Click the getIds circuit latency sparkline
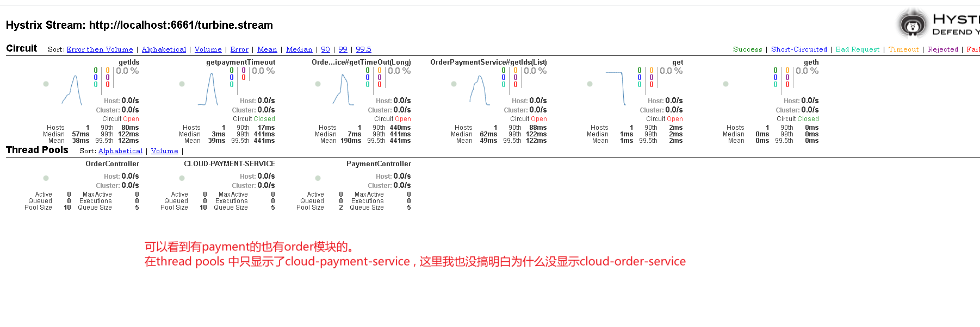This screenshot has height=327, width=980. [72, 90]
